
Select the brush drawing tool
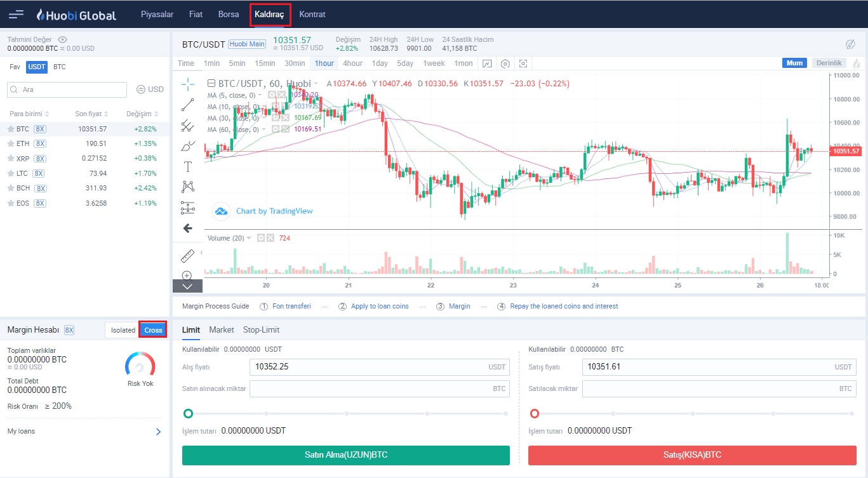187,146
